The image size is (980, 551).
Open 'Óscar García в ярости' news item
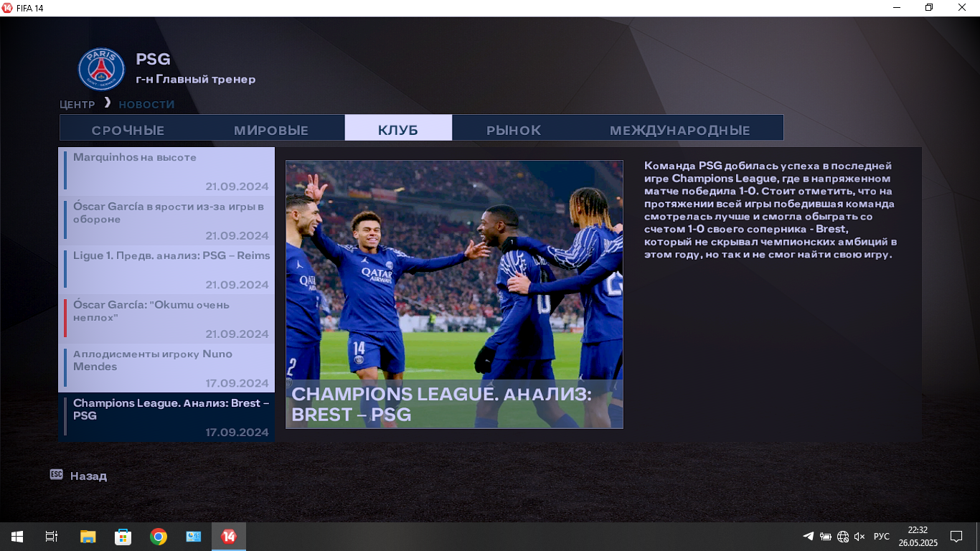click(166, 220)
